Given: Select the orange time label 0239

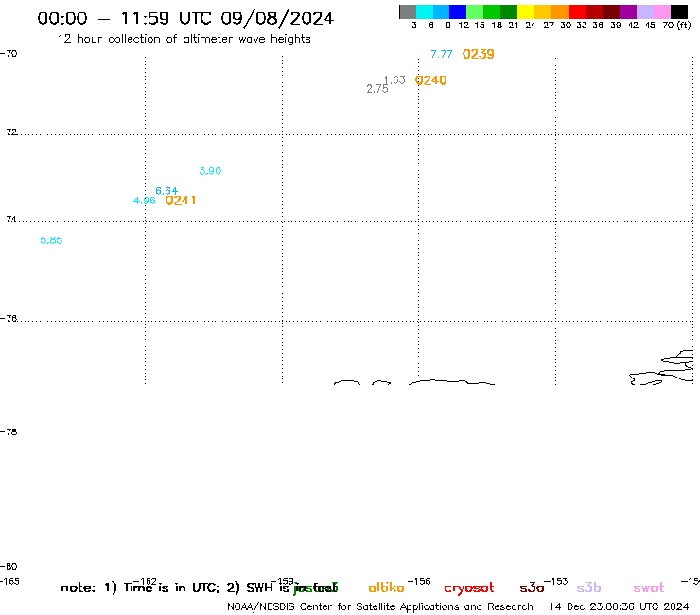Looking at the screenshot, I should coord(478,54).
